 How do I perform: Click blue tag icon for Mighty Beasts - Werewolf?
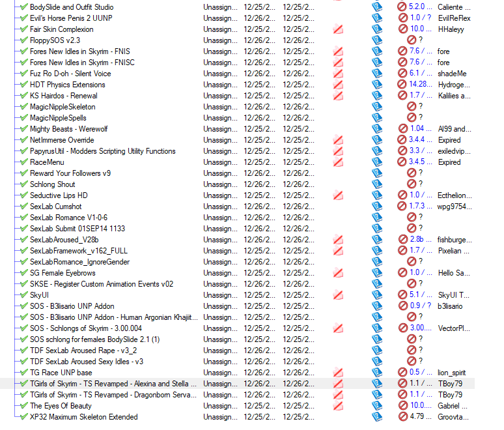click(377, 129)
